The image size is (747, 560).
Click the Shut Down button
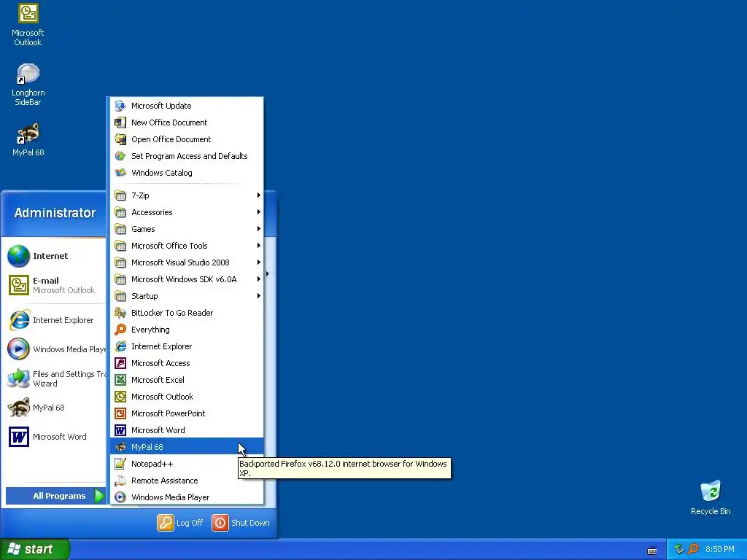coord(241,523)
